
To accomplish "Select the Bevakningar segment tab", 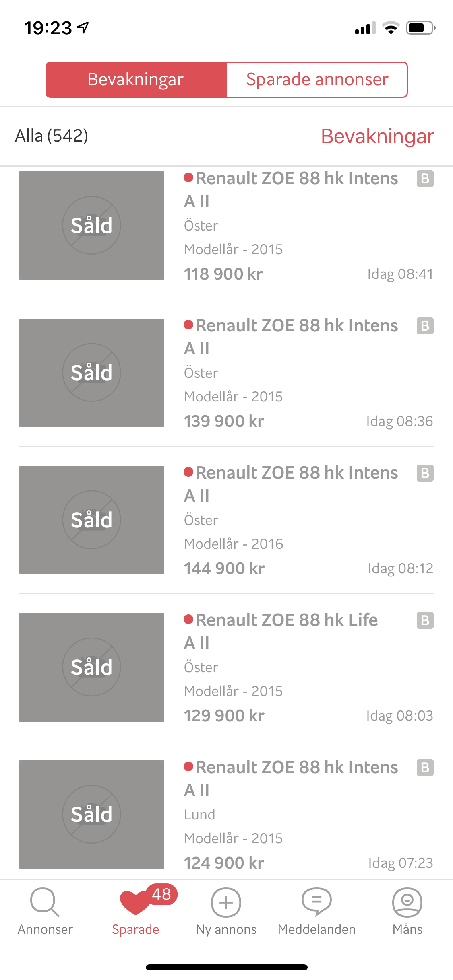I will coord(136,80).
